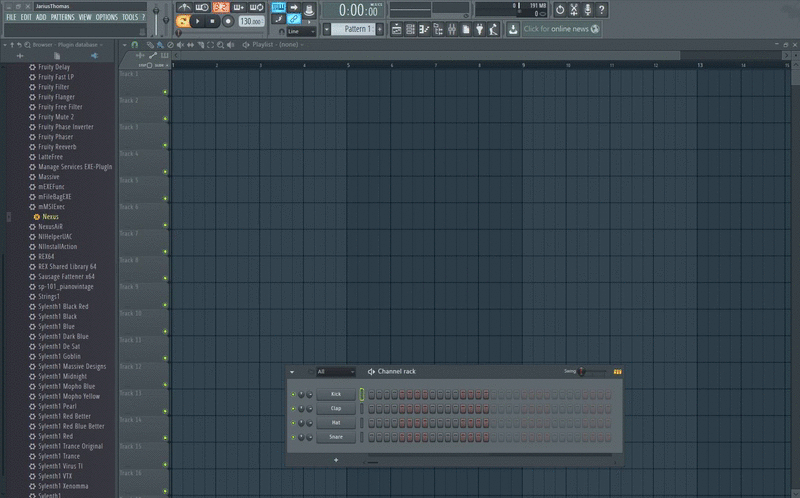Toggle the overdub blend recording icon
The height and width of the screenshot is (498, 800).
[x=239, y=7]
